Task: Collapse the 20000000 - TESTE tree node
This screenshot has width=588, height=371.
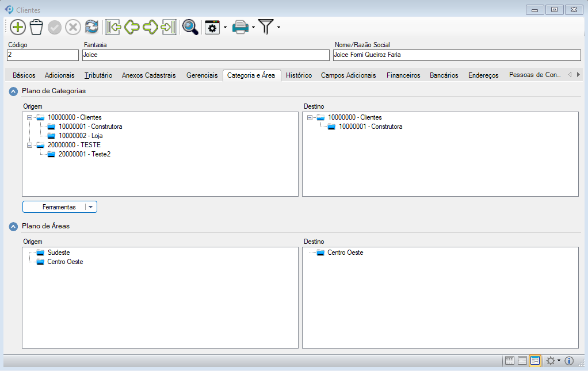Action: tap(29, 145)
